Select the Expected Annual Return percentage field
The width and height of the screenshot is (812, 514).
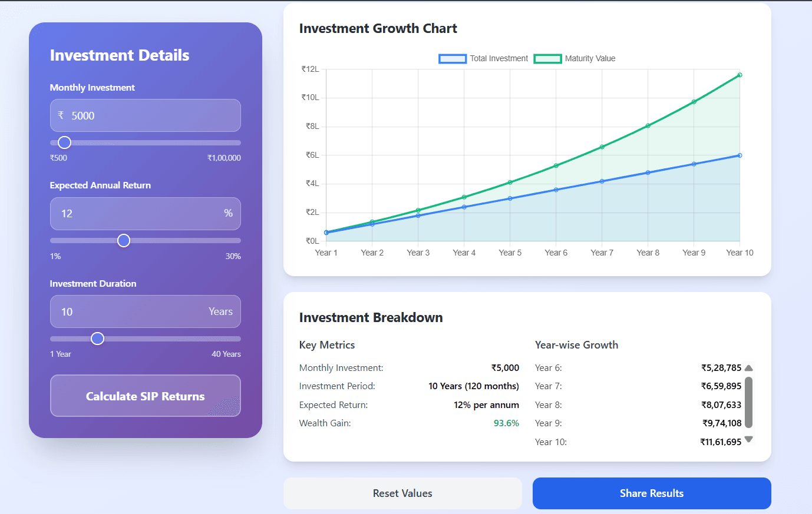point(145,213)
